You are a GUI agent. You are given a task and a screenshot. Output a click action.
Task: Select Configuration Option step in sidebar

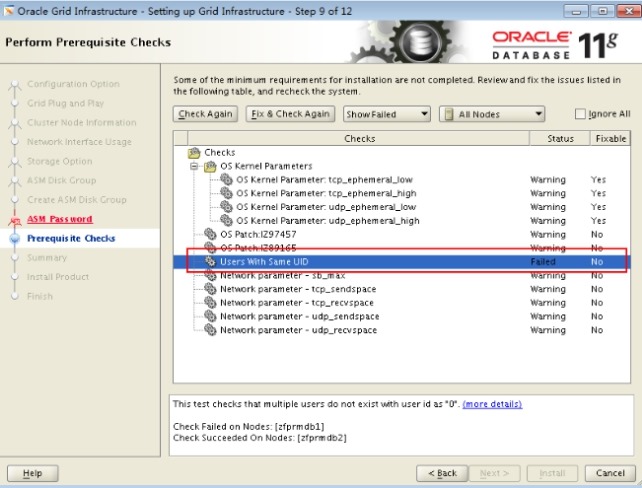point(73,84)
